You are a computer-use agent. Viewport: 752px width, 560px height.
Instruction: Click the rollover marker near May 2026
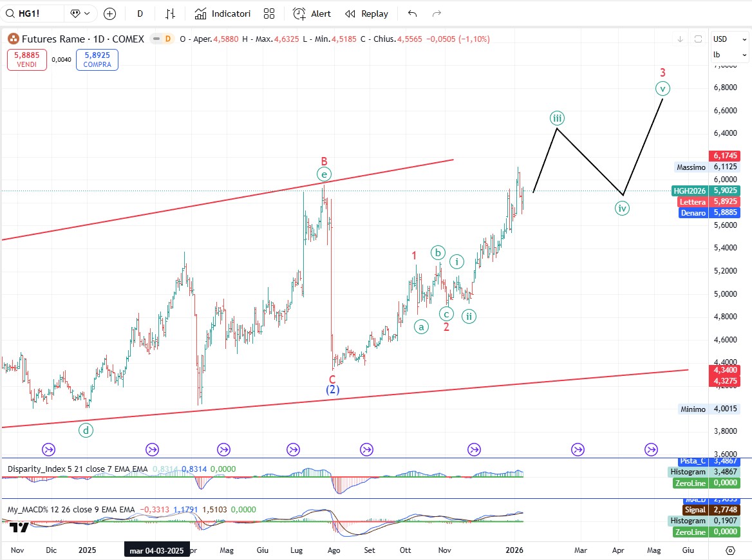pyautogui.click(x=651, y=449)
